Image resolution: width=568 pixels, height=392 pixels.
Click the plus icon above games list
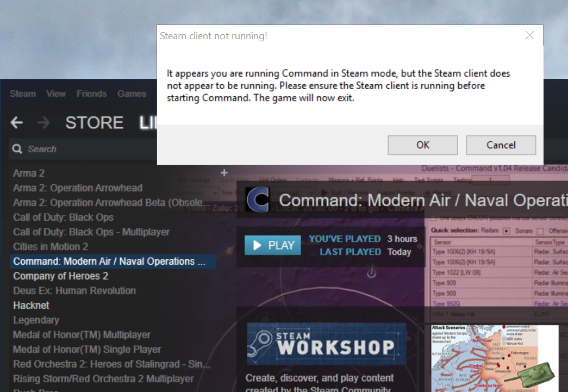(224, 172)
